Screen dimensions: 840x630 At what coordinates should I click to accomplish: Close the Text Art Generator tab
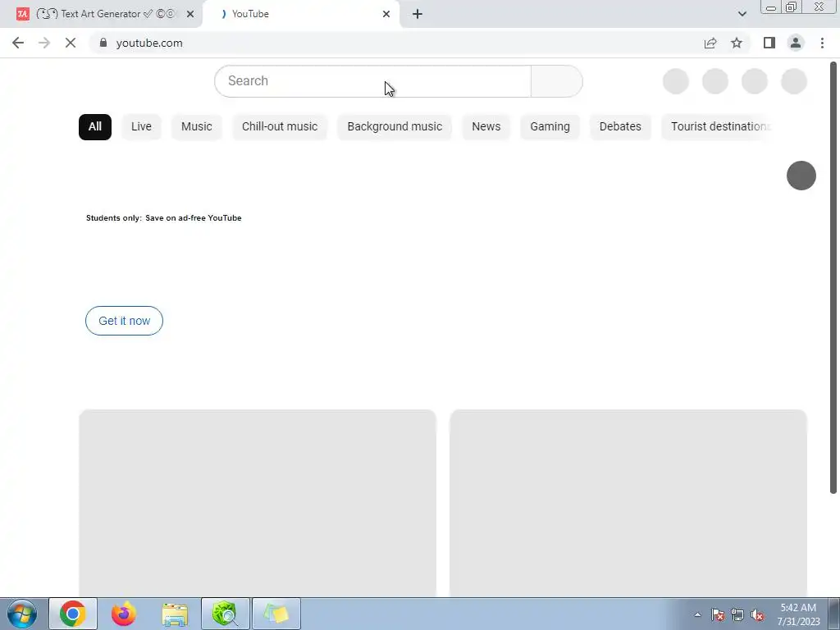click(x=190, y=14)
